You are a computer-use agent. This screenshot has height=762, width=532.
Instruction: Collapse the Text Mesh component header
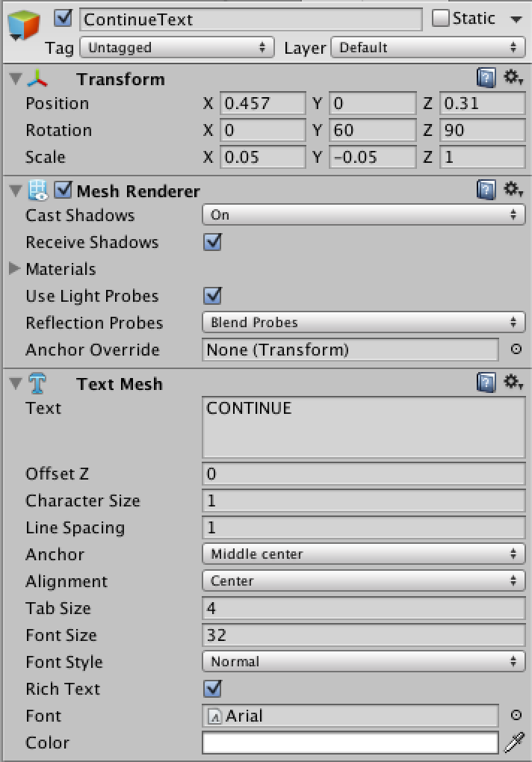click(16, 384)
